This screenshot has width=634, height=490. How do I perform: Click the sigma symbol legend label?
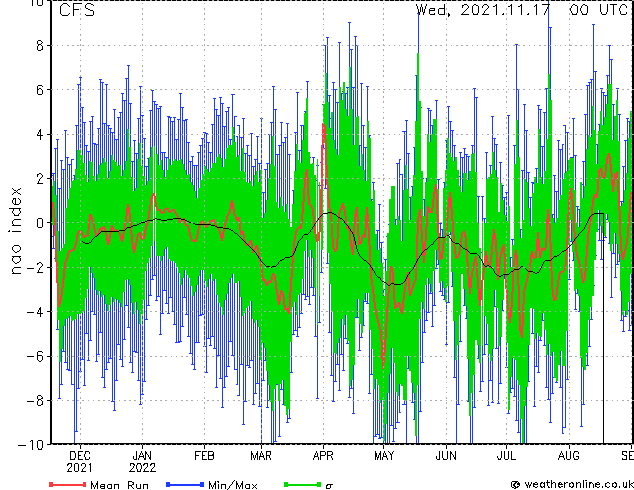point(329,486)
